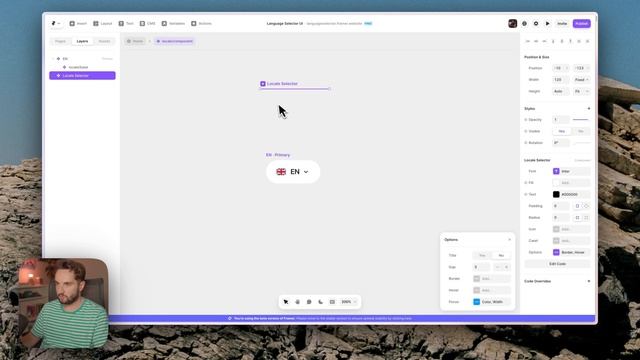Select the EN layer row
Viewport: 640px width, 360px height.
click(82, 59)
